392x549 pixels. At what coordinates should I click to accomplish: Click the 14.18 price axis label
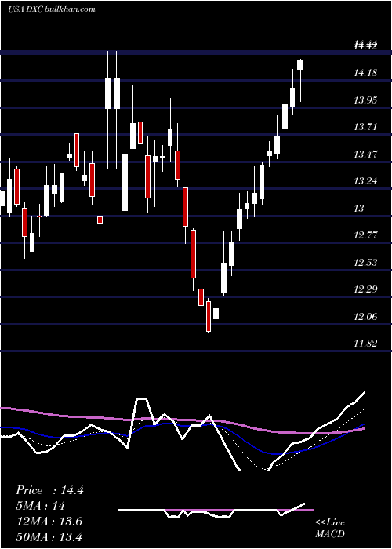[365, 73]
